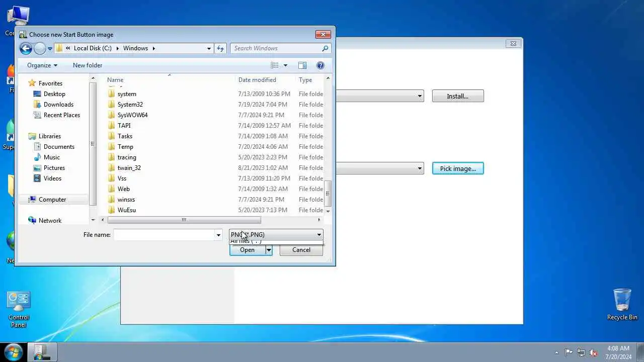Select Network in navigation pane
Screen dimensions: 644x362
pos(50,221)
